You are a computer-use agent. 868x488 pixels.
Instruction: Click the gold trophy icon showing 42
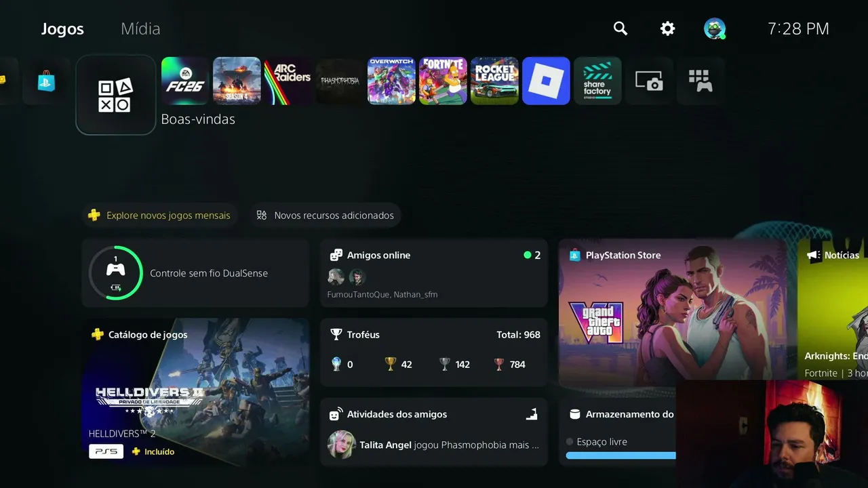tap(390, 364)
